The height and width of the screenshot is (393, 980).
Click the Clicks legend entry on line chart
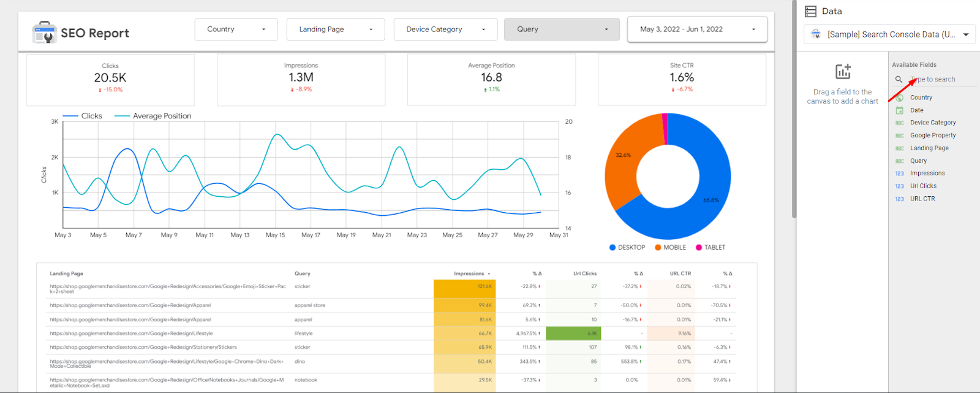83,116
